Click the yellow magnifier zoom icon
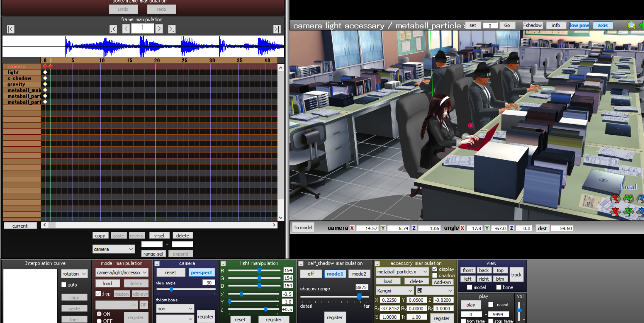The image size is (644, 323). click(x=631, y=25)
